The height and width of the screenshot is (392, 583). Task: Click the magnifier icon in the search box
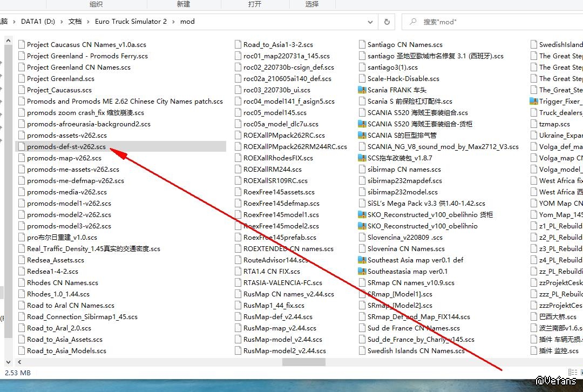click(413, 22)
